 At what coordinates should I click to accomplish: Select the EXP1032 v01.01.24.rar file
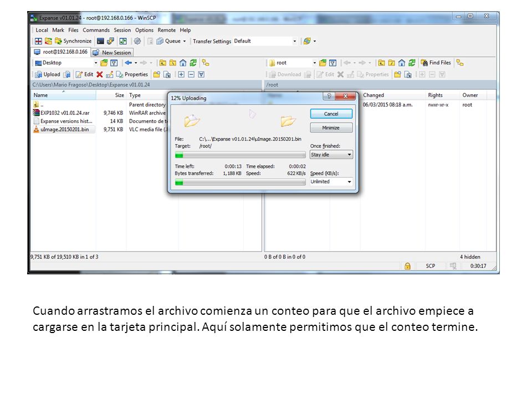tap(64, 113)
